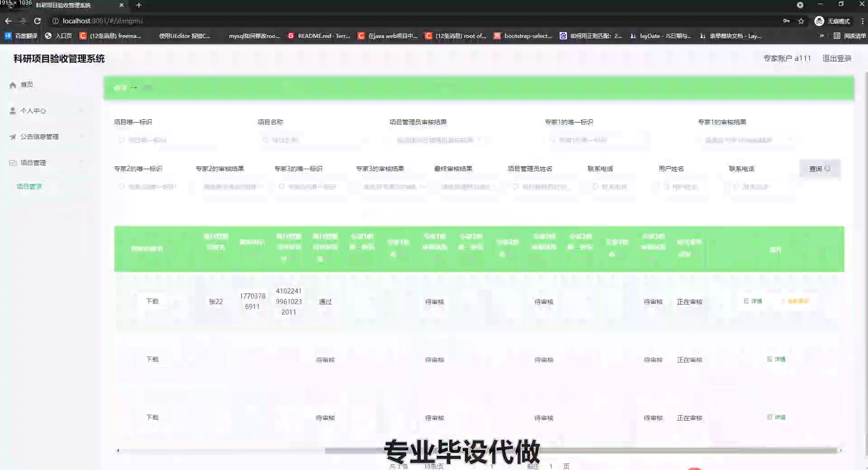Click the home icon beside 首页
This screenshot has height=470, width=868.
[x=13, y=85]
